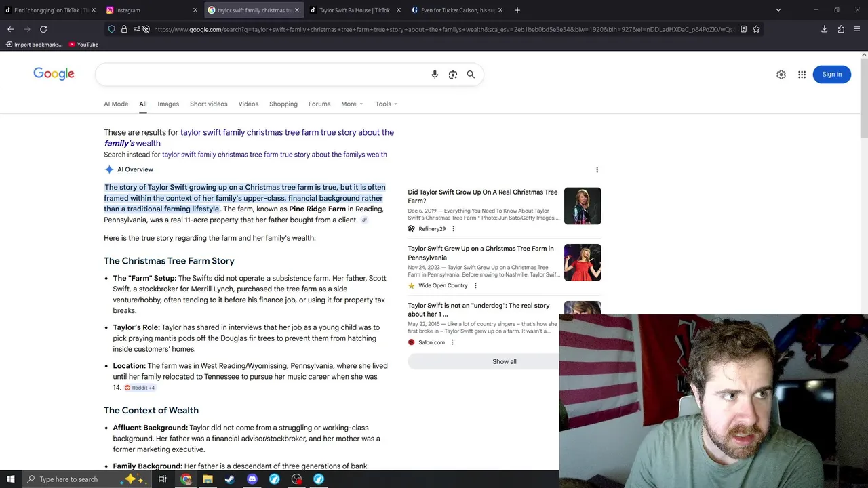Click the Sign in button
868x488 pixels.
click(831, 75)
